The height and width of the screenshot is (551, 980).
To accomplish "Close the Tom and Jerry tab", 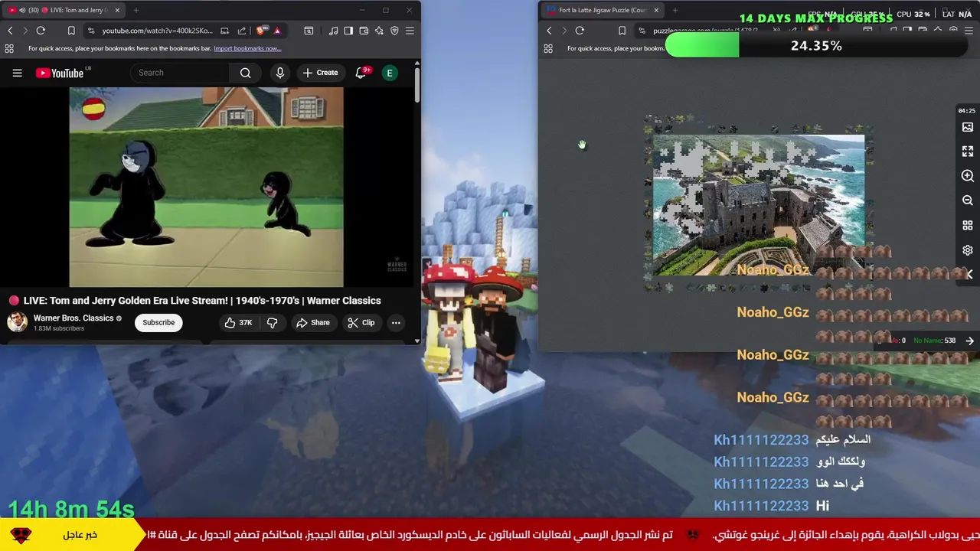I will [x=117, y=10].
